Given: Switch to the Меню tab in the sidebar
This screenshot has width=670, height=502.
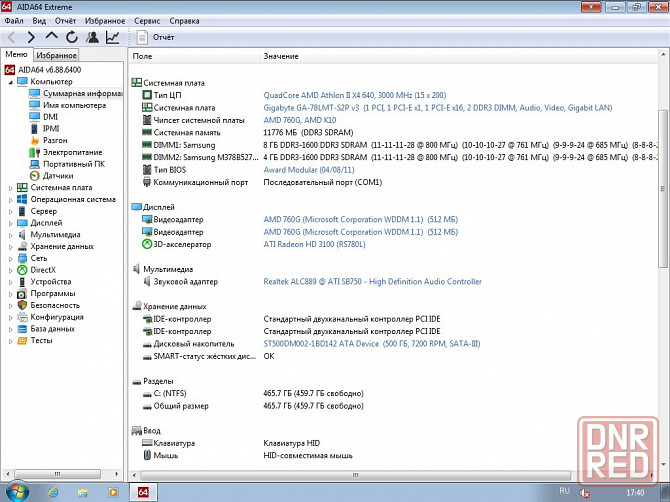Looking at the screenshot, I should (16, 54).
